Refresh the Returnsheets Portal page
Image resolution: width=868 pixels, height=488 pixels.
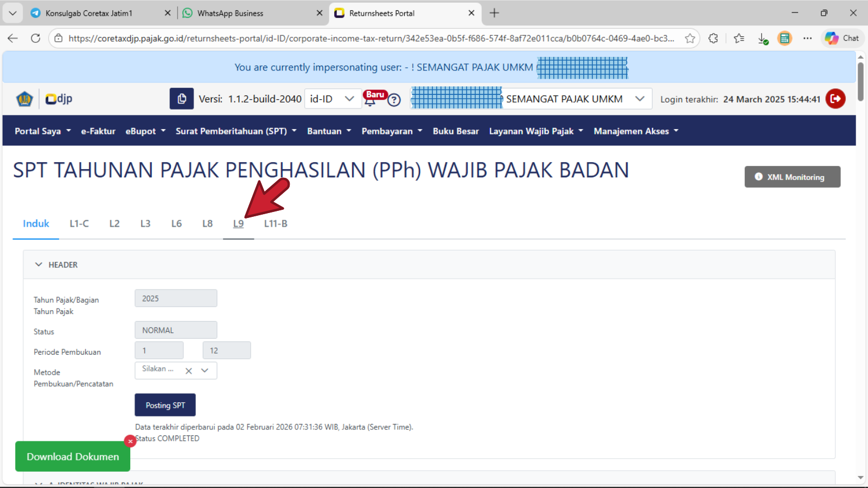coord(36,38)
